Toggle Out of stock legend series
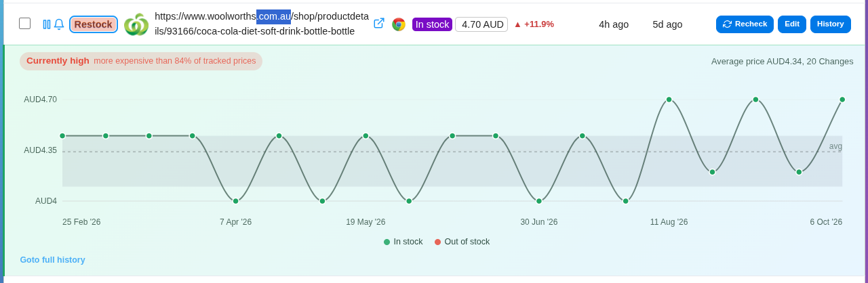This screenshot has width=868, height=283. [462, 242]
